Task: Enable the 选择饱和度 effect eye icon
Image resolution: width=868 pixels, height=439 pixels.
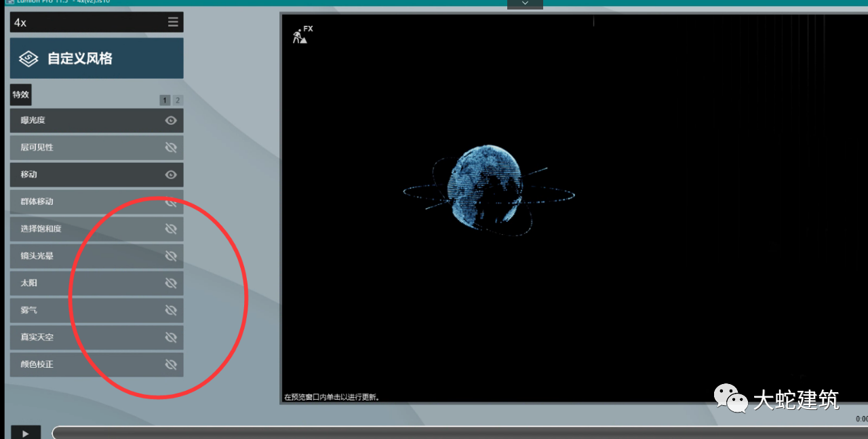Action: 171,229
